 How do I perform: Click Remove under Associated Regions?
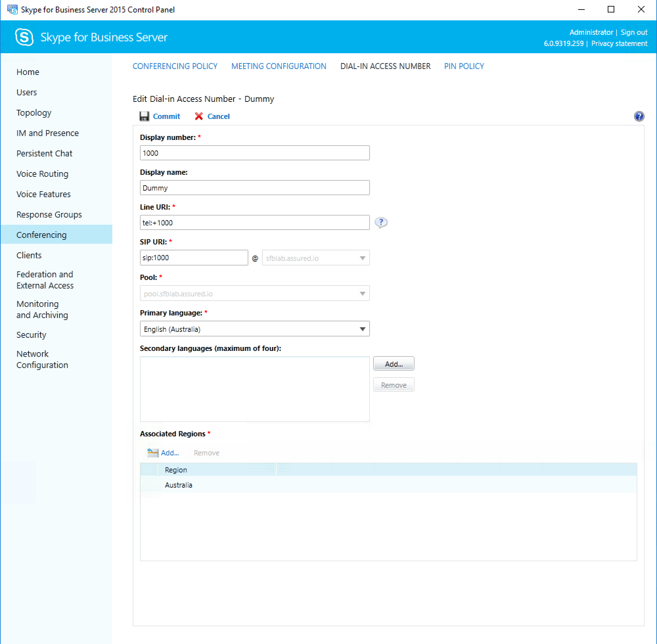[206, 453]
